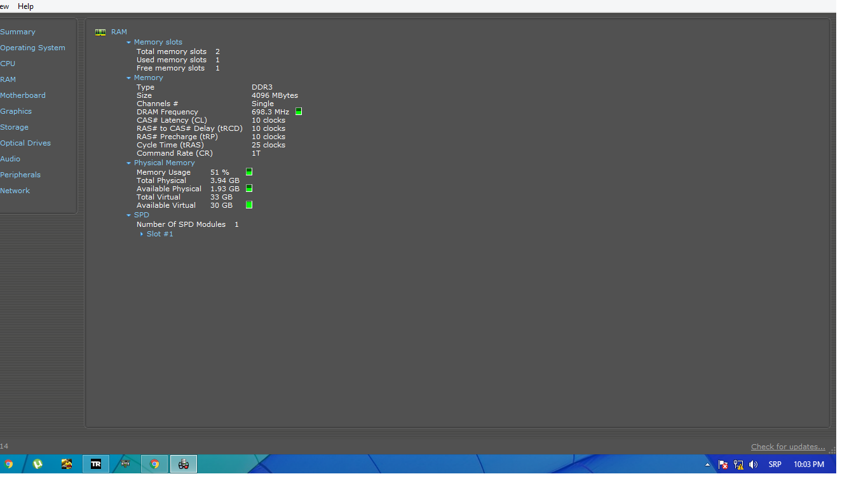Collapse the Memory slots section
The image size is (868, 488).
point(128,43)
